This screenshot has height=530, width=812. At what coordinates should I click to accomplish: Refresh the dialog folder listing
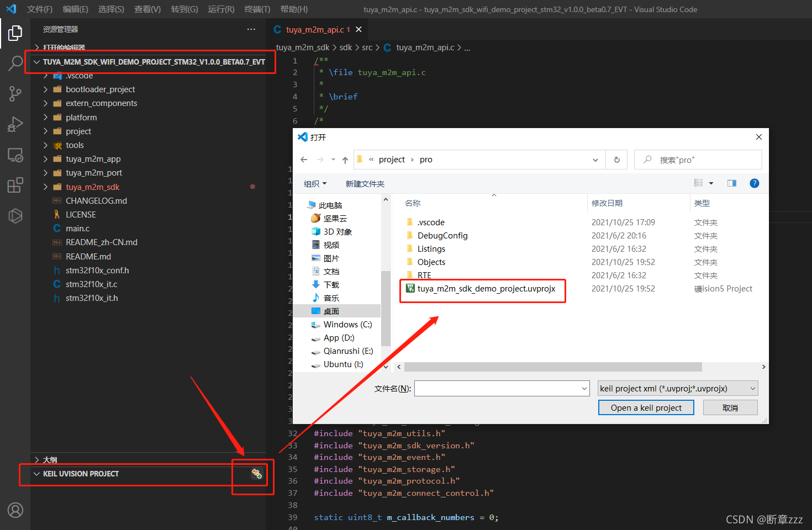[x=617, y=160]
